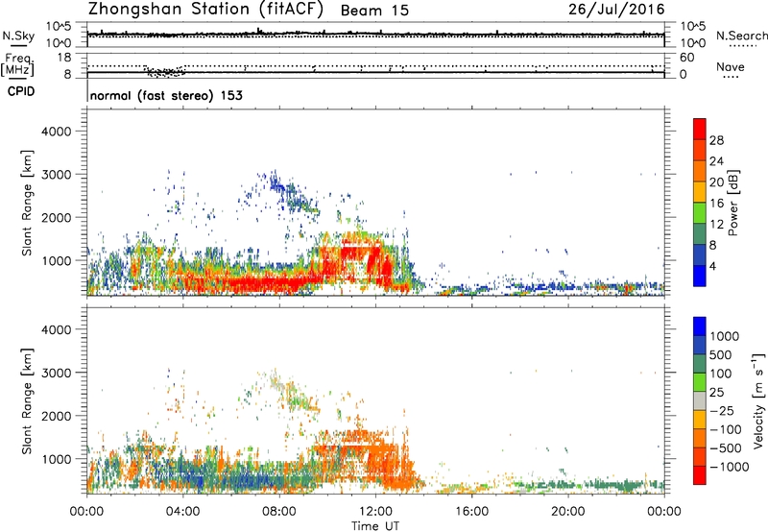Click the Zhongshan Station (fitACF) title
Image resolution: width=768 pixels, height=532 pixels.
pos(205,10)
